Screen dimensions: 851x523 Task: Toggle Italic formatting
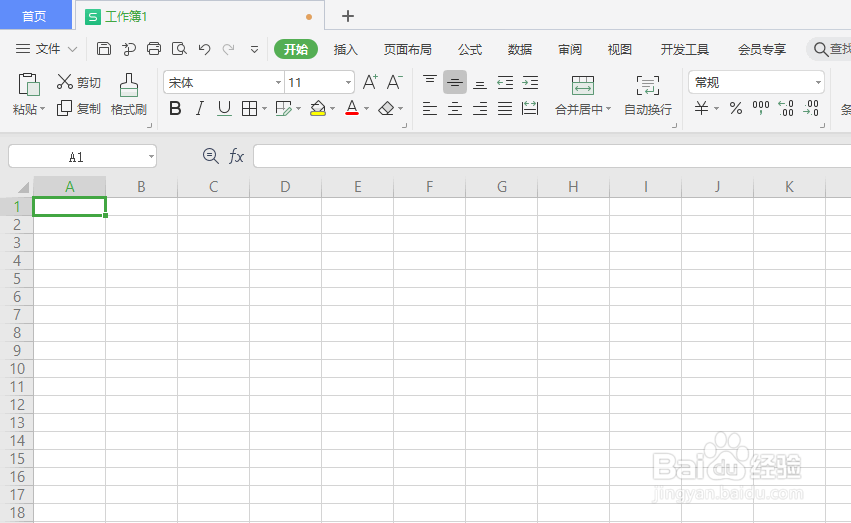[x=200, y=109]
